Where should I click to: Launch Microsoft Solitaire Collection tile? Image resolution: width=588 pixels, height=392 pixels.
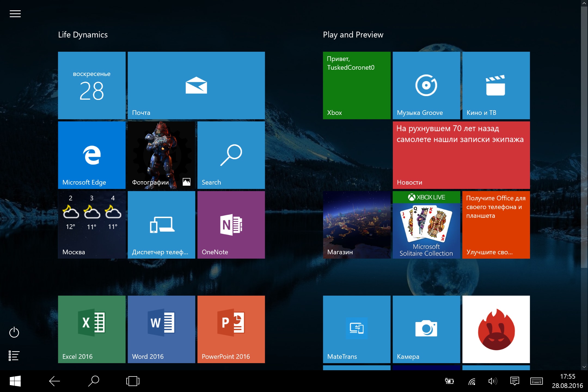click(x=426, y=225)
